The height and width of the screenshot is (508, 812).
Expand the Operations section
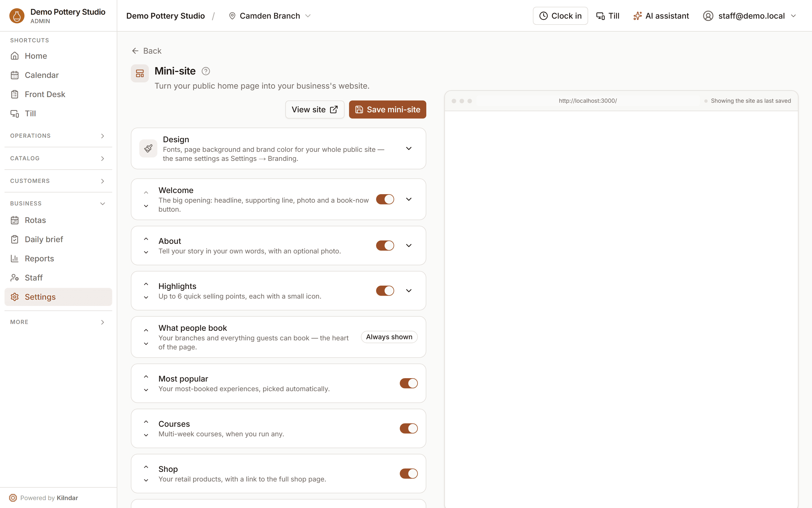(58, 136)
